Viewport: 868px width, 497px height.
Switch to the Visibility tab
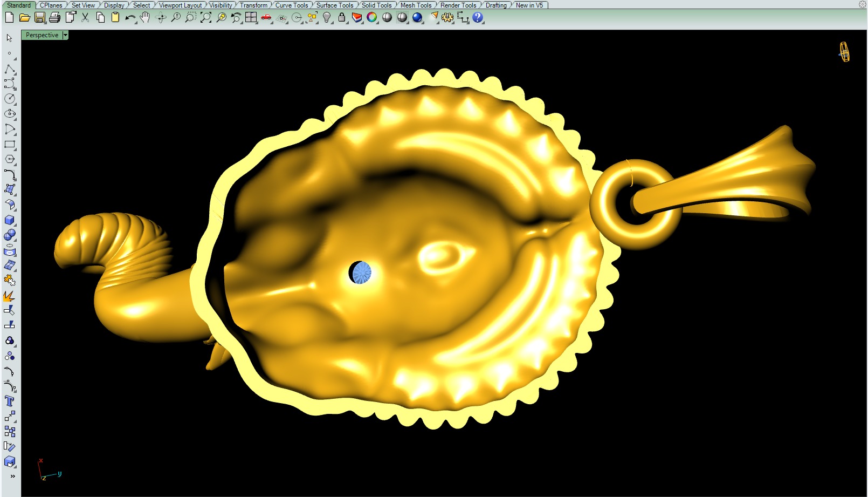coord(221,5)
